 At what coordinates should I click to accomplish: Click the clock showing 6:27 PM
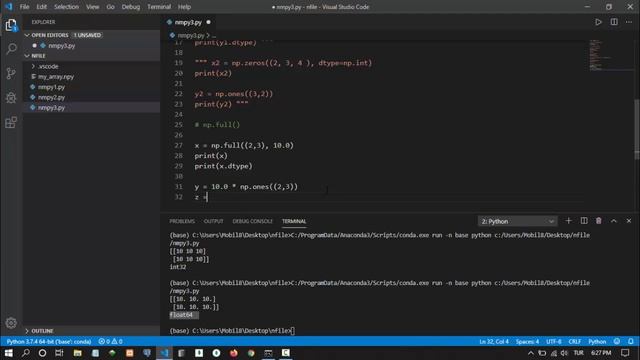[601, 353]
